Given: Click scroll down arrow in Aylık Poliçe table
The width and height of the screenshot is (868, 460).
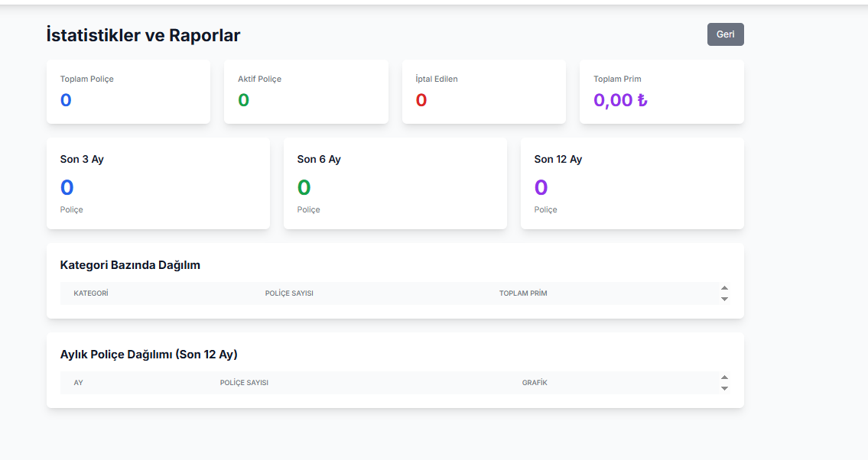Looking at the screenshot, I should coord(724,389).
